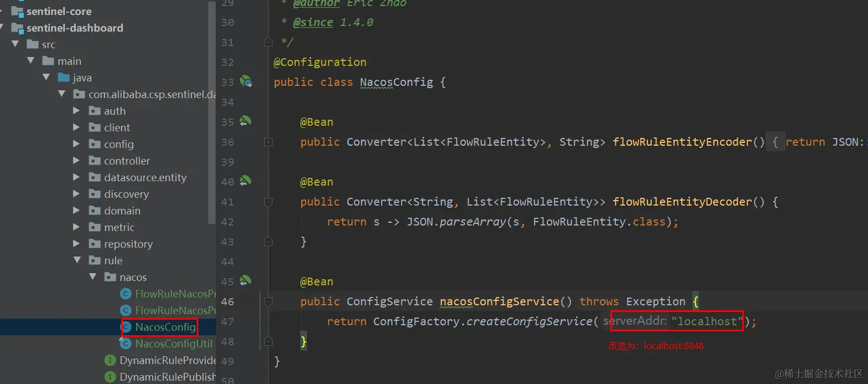Click the rule package folder icon
Viewport: 868px width, 384px height.
[x=95, y=260]
